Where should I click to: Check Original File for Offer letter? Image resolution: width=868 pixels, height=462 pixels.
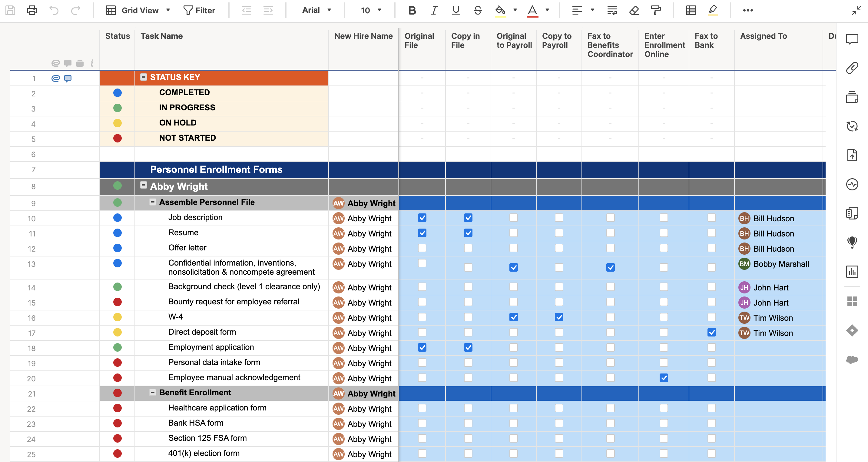pyautogui.click(x=422, y=248)
